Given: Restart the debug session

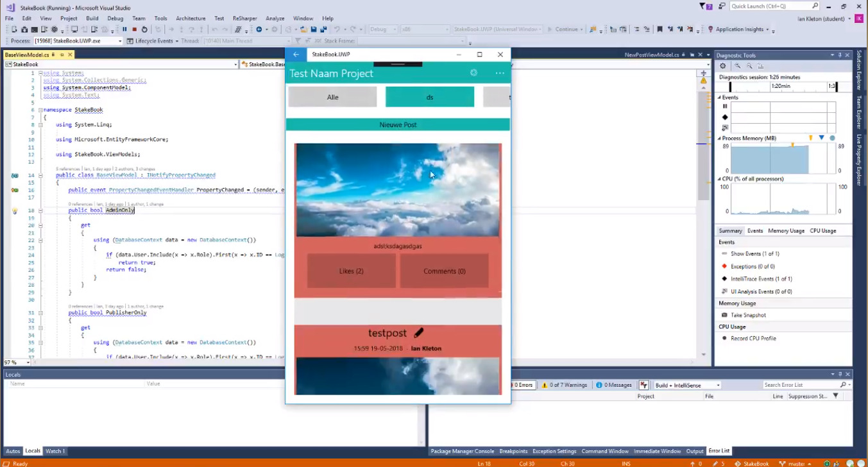Looking at the screenshot, I should tap(144, 30).
